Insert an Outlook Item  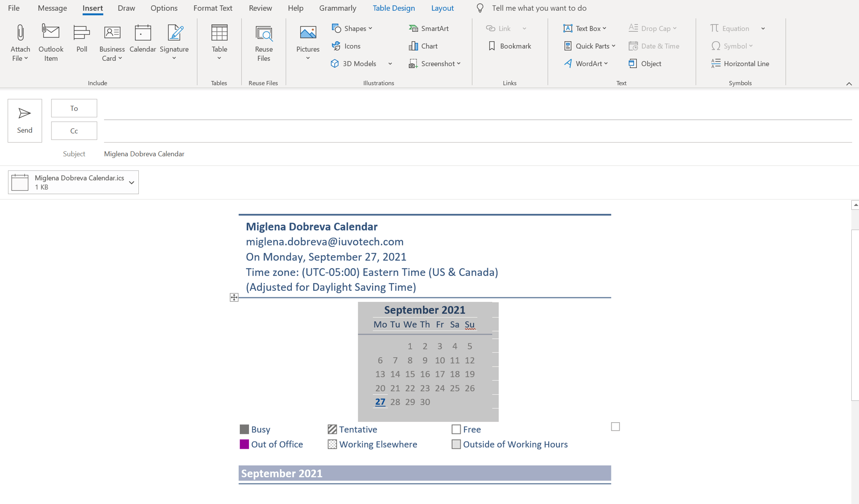click(51, 42)
